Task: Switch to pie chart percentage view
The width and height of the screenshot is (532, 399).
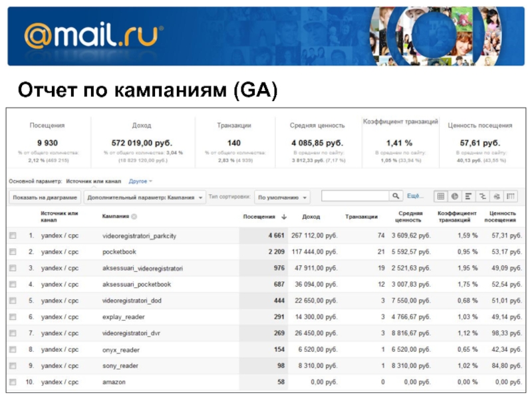Action: pos(455,196)
